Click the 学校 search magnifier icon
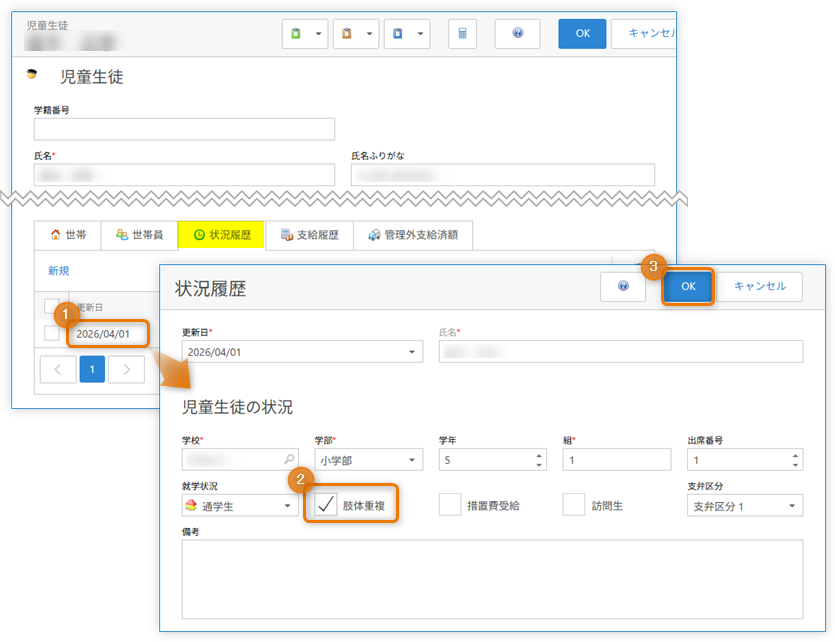This screenshot has height=642, width=835. point(289,459)
